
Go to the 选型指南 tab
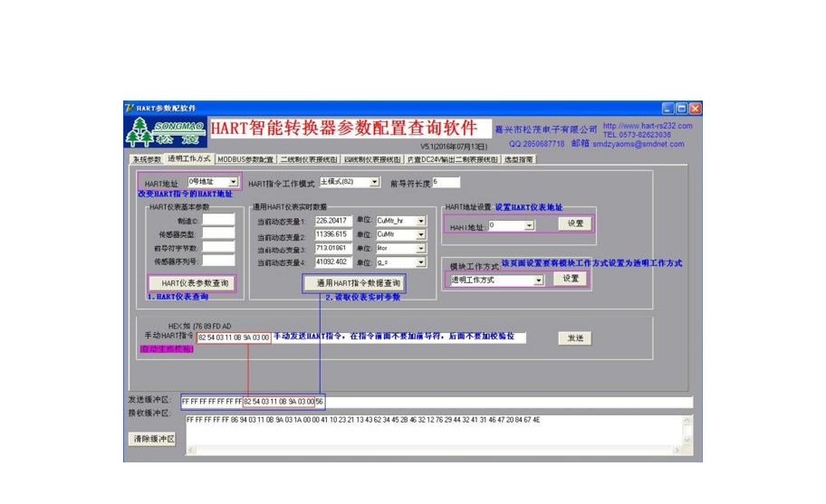point(519,159)
